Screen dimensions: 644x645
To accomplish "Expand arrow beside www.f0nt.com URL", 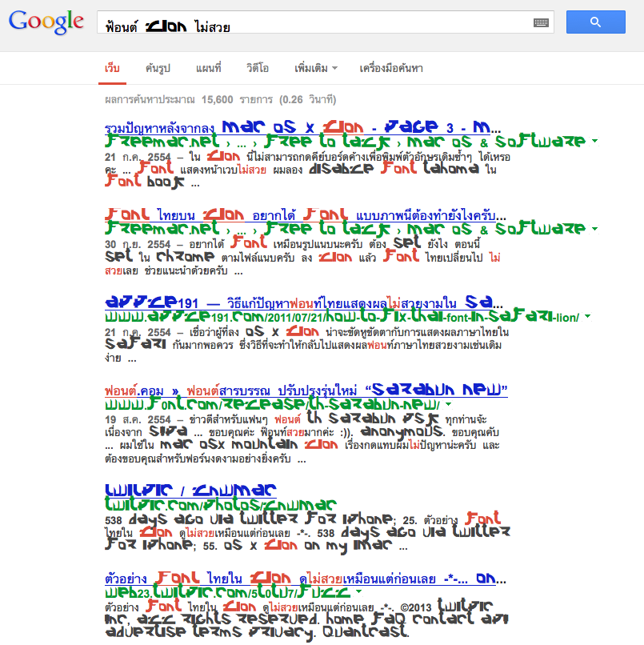I will click(x=449, y=404).
